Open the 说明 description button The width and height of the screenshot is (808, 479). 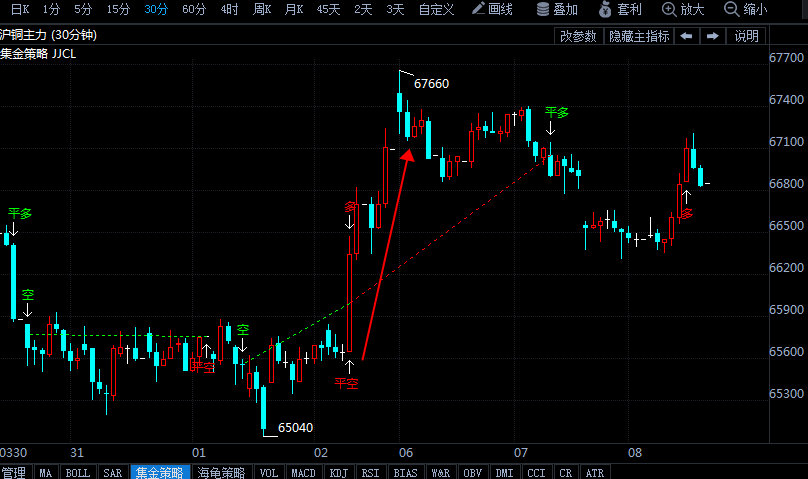[x=746, y=36]
